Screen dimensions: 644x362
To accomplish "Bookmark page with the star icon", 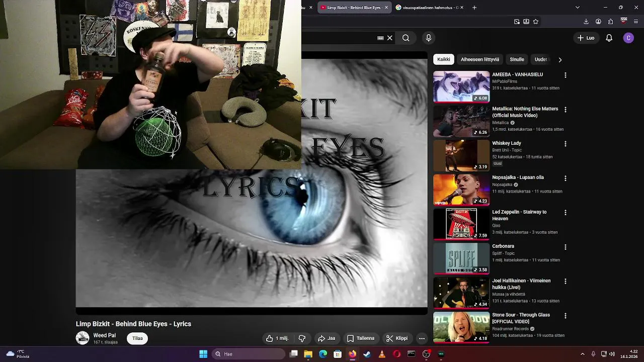I will 535,22.
